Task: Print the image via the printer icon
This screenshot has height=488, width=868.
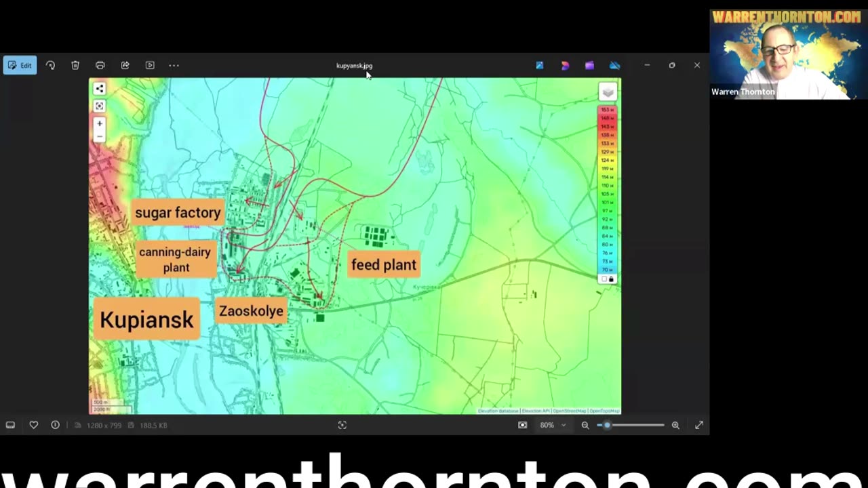Action: tap(100, 65)
